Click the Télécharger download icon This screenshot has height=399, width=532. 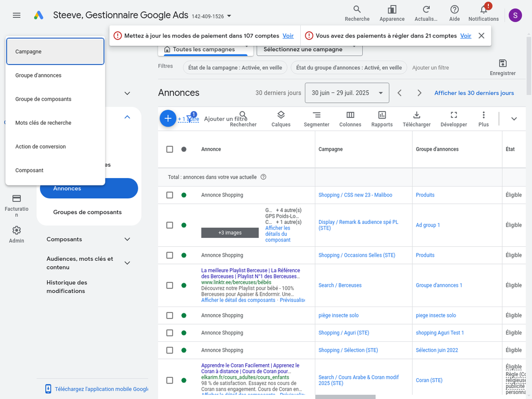(x=416, y=119)
